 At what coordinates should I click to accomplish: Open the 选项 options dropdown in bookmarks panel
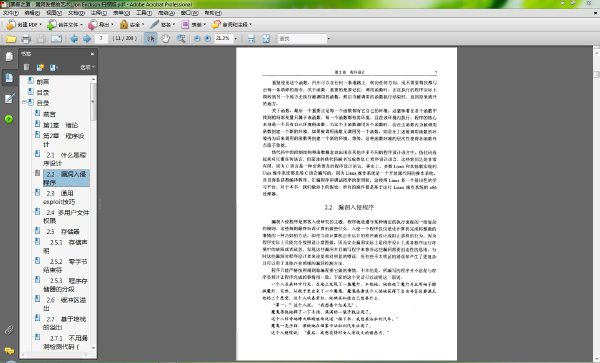click(87, 67)
